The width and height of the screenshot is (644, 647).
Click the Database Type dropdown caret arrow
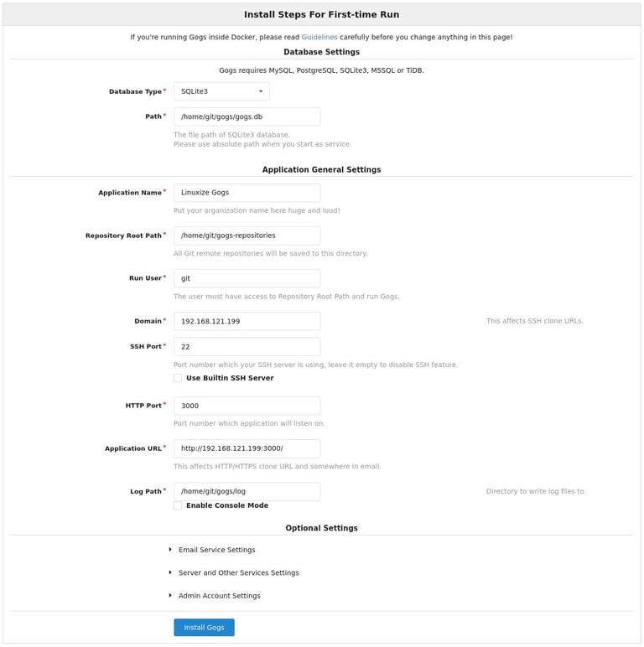coord(261,91)
